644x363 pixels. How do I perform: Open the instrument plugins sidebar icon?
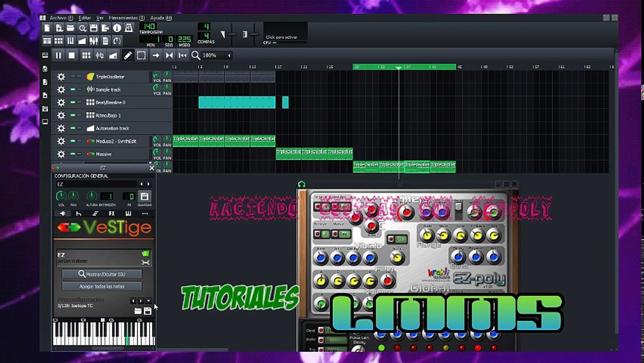pyautogui.click(x=45, y=55)
